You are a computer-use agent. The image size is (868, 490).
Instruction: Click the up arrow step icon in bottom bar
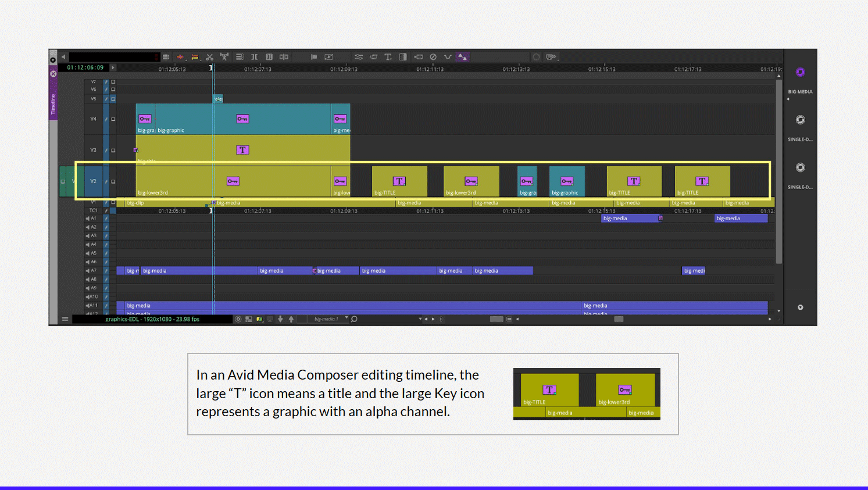[x=291, y=319]
